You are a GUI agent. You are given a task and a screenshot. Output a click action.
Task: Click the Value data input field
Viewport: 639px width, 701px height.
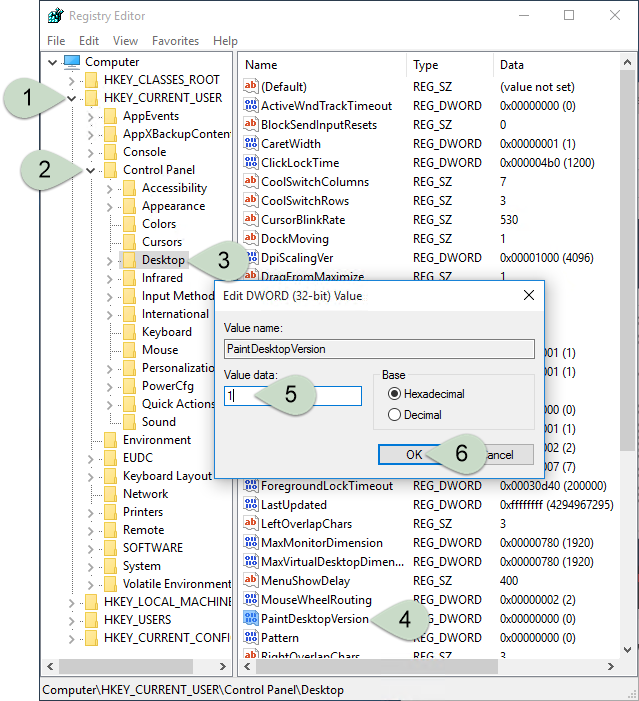293,396
